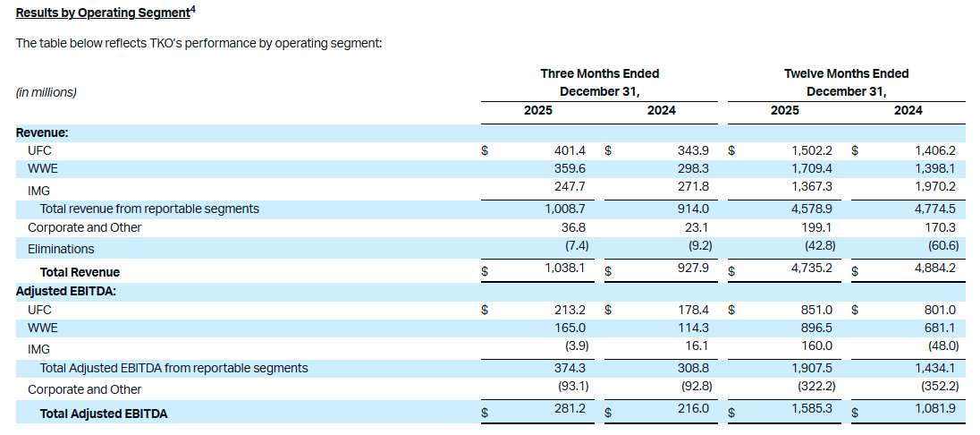Select WWE annual revenue 1,709.4

coord(813,168)
